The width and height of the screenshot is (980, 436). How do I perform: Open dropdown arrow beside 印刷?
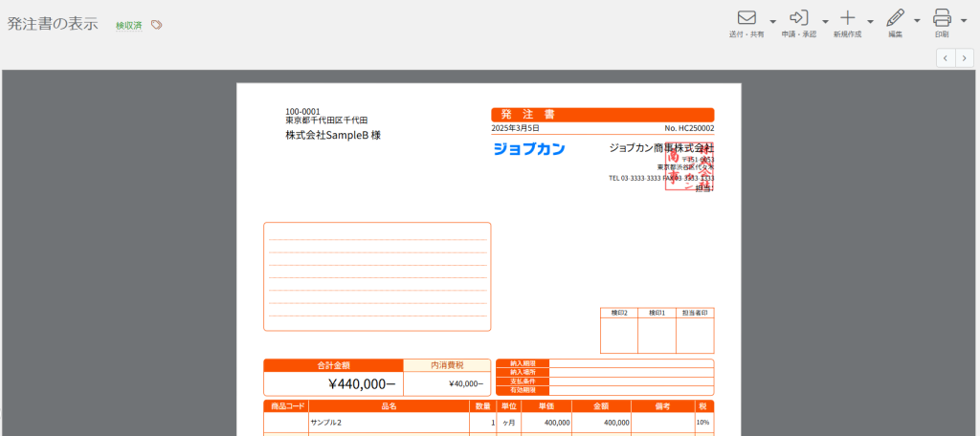tap(963, 21)
